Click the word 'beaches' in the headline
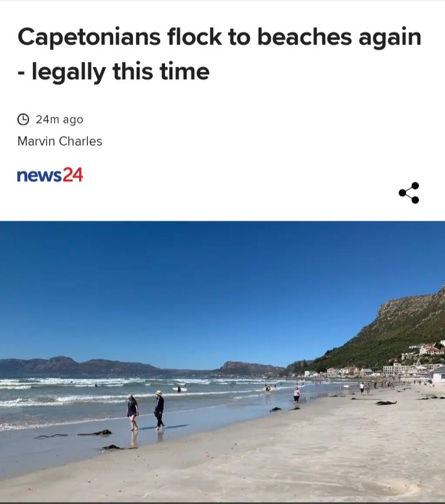 tap(305, 37)
